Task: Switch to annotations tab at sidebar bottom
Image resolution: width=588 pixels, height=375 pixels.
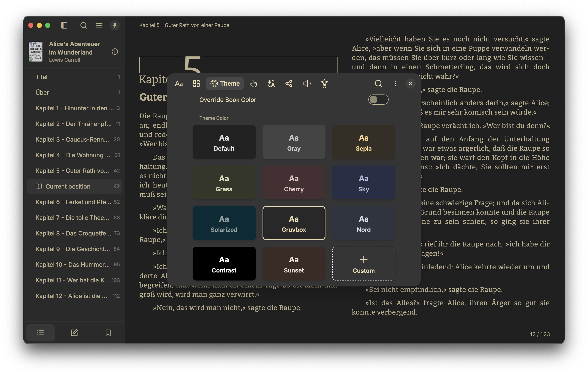Action: [x=74, y=333]
